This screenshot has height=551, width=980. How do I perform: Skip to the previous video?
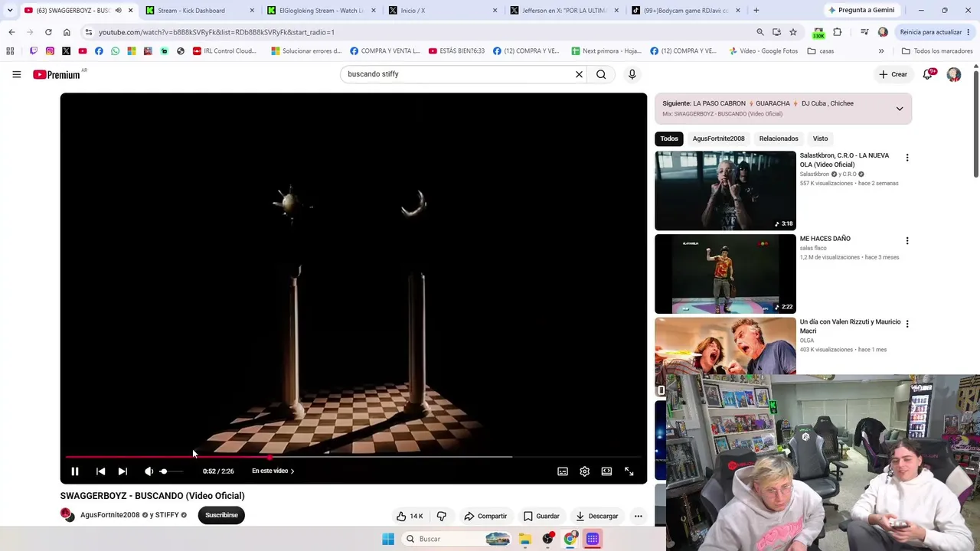pos(100,471)
